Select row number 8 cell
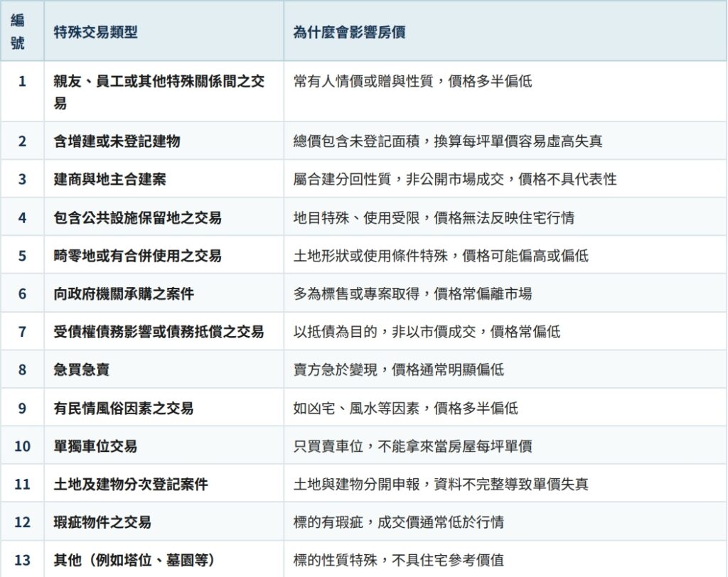728x577 pixels. [x=22, y=370]
